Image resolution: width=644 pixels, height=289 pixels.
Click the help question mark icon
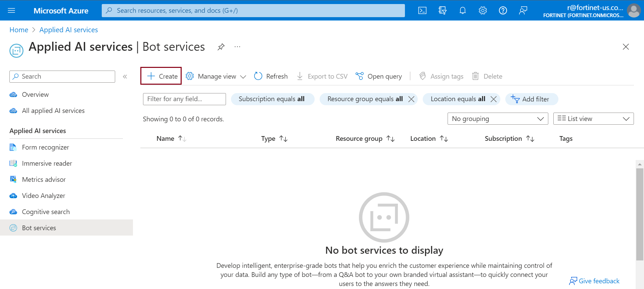[x=503, y=10]
